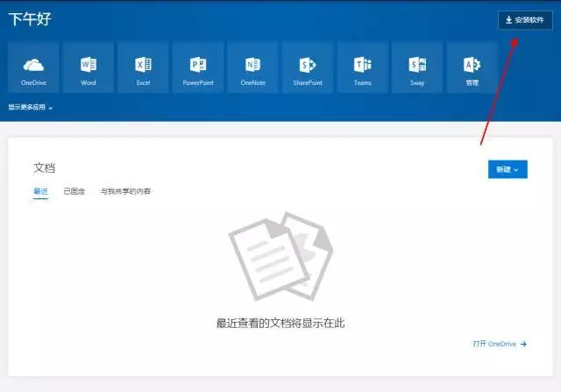Open the SharePoint app tile
The image size is (561, 392).
[x=308, y=68]
